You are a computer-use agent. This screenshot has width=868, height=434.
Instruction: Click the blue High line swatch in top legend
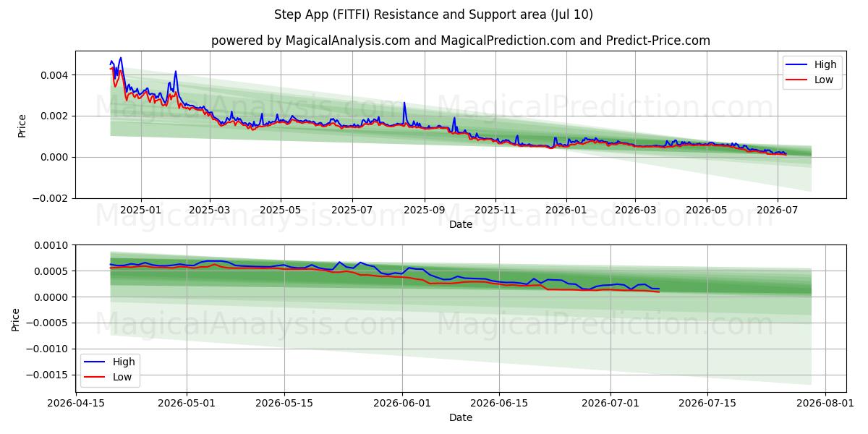tap(798, 65)
